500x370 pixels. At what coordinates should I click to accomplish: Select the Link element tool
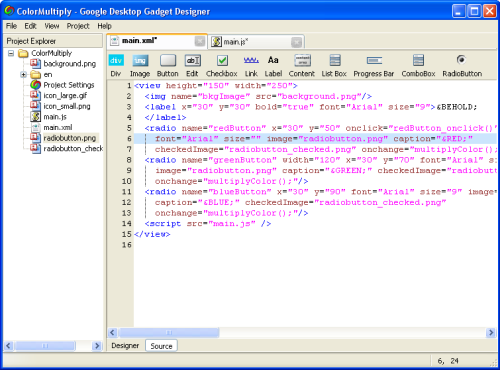[x=251, y=66]
